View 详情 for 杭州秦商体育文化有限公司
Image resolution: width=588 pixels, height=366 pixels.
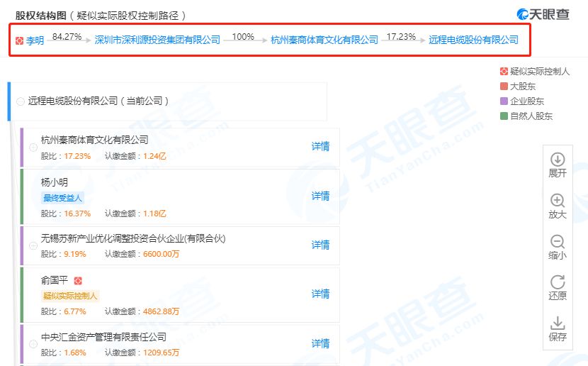click(321, 146)
